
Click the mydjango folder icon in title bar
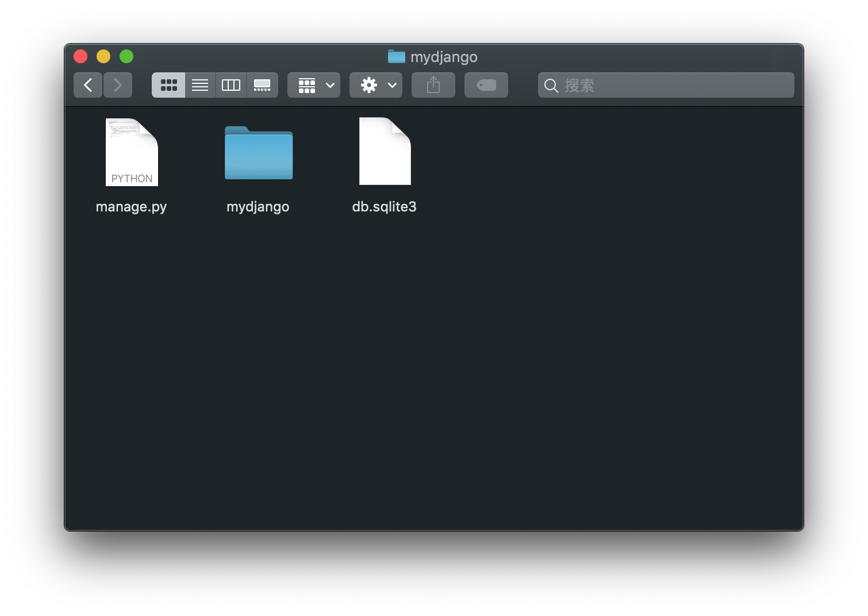point(397,56)
